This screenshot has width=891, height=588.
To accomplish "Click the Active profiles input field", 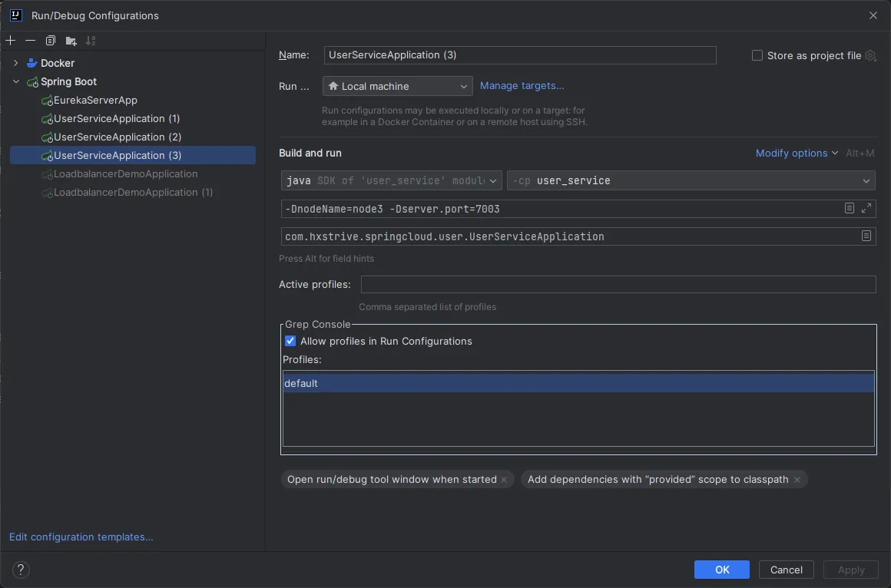I will tap(618, 285).
